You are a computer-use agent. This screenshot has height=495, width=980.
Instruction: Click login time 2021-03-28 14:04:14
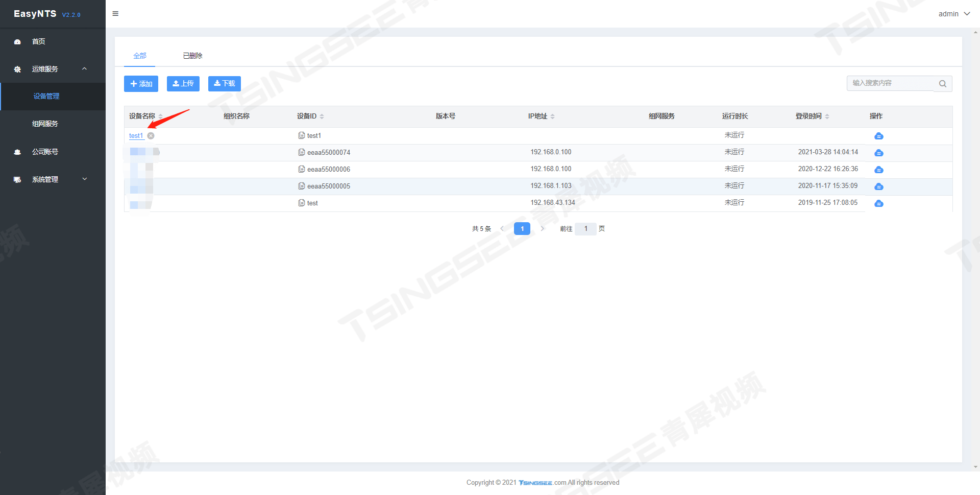pyautogui.click(x=828, y=152)
